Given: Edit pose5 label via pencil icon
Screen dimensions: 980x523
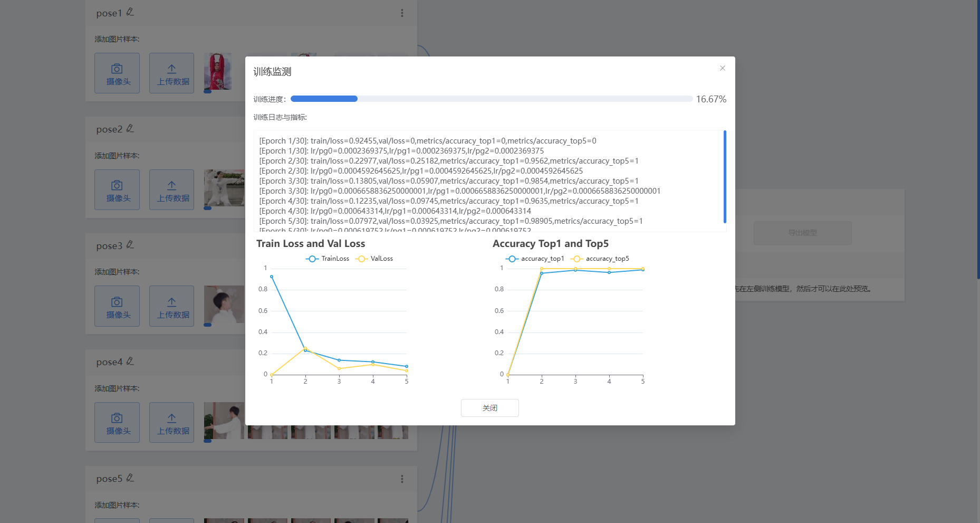Looking at the screenshot, I should click(x=130, y=478).
